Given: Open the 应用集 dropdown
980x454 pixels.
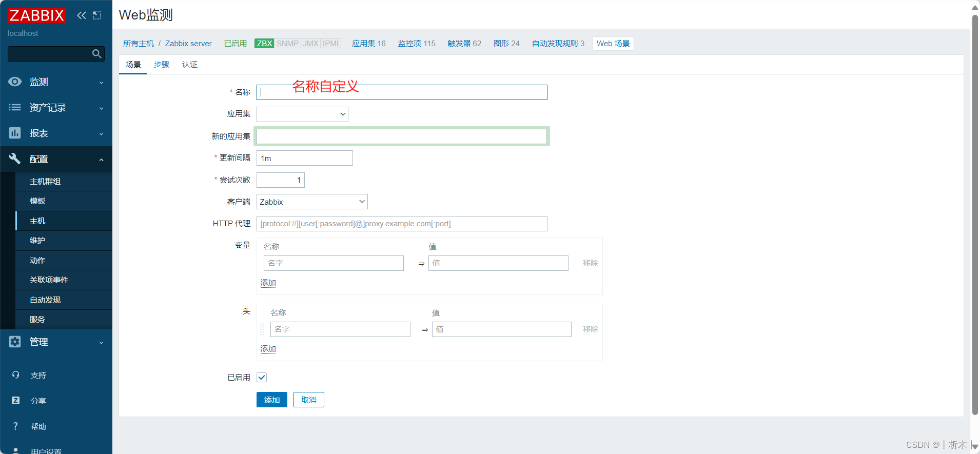Looking at the screenshot, I should point(302,114).
